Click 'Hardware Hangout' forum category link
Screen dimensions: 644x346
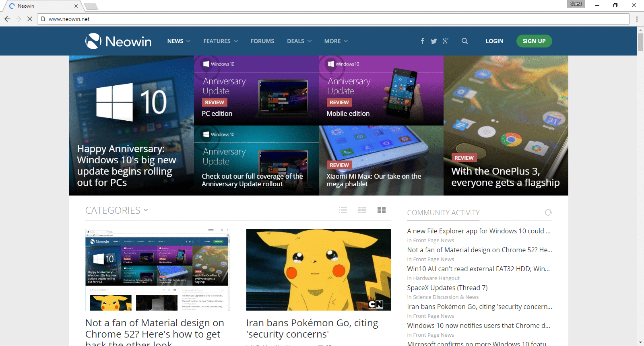(436, 278)
